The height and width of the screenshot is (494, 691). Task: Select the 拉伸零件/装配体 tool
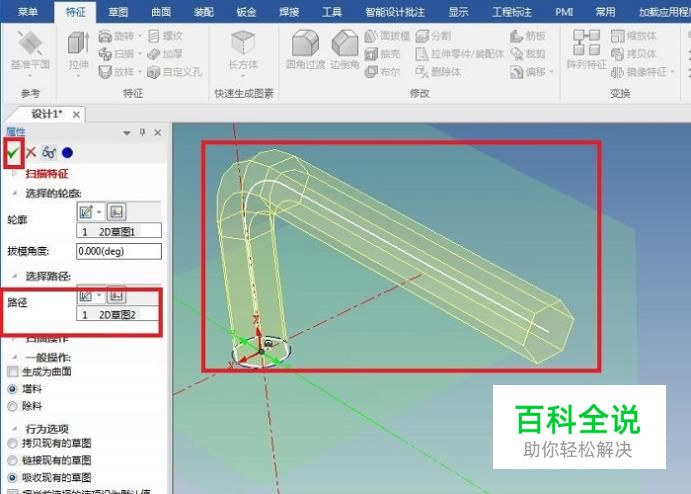(x=460, y=54)
